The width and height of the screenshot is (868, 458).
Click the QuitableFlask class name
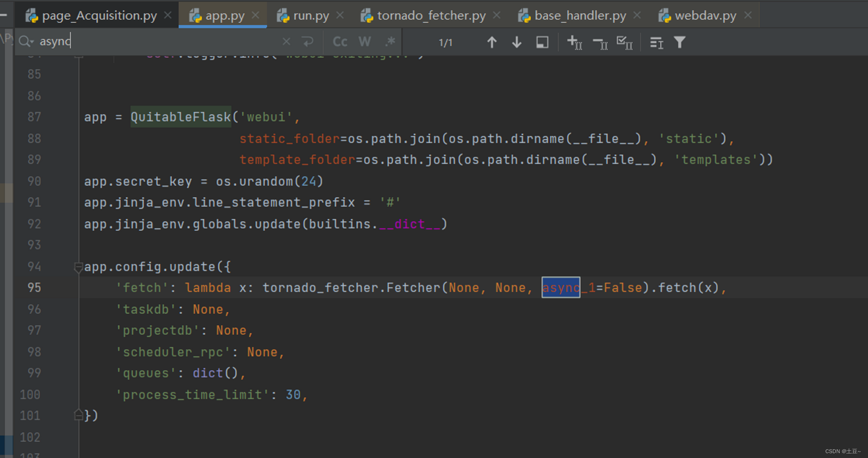(181, 117)
